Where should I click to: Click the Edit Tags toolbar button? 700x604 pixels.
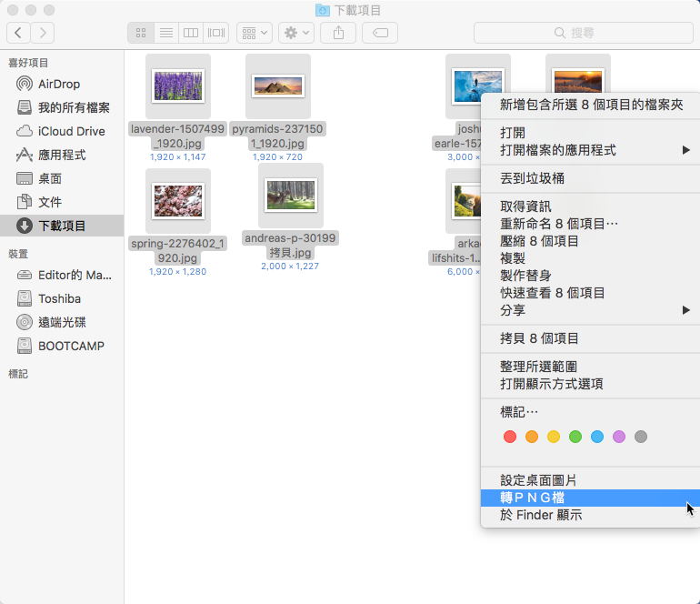point(379,33)
